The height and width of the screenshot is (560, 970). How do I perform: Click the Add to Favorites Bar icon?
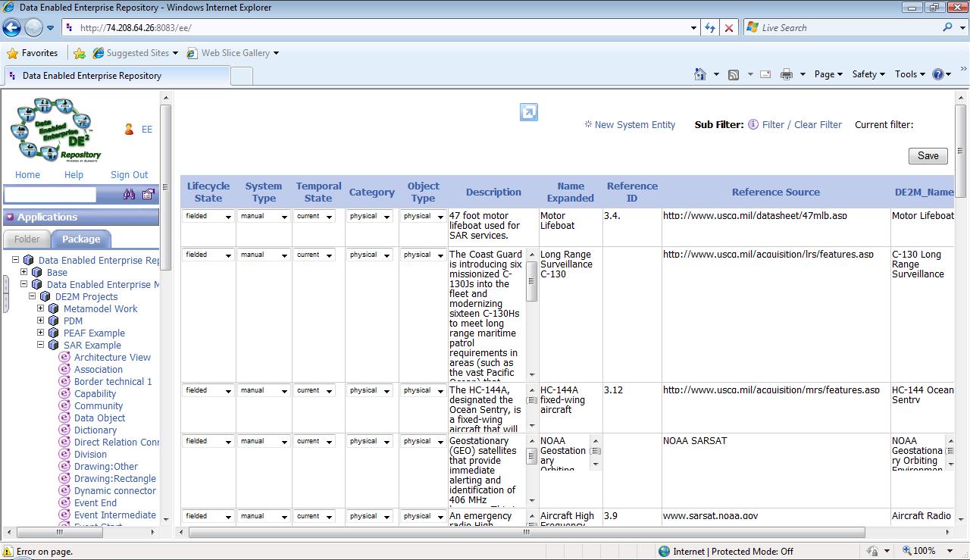coord(80,53)
